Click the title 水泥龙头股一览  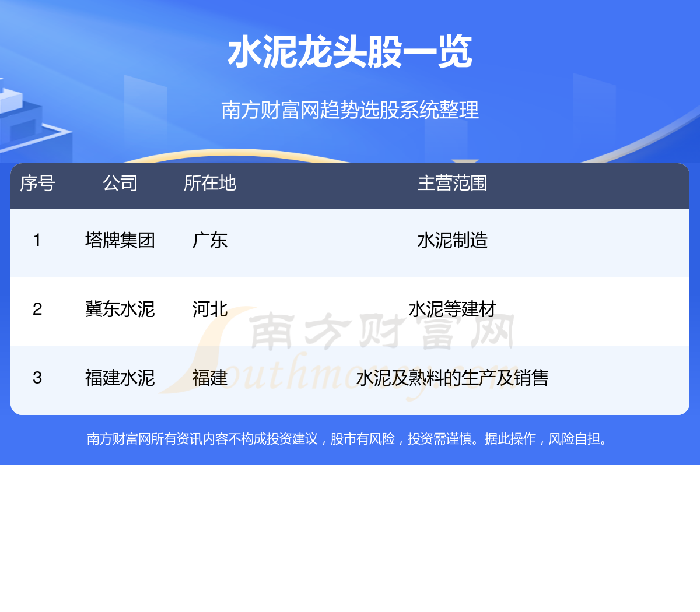350,52
